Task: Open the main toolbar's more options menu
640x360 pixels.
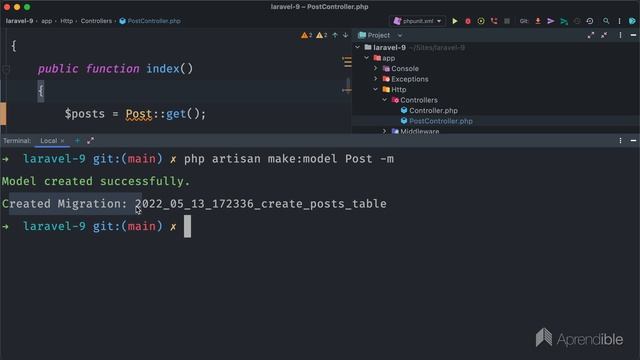Action: click(619, 21)
